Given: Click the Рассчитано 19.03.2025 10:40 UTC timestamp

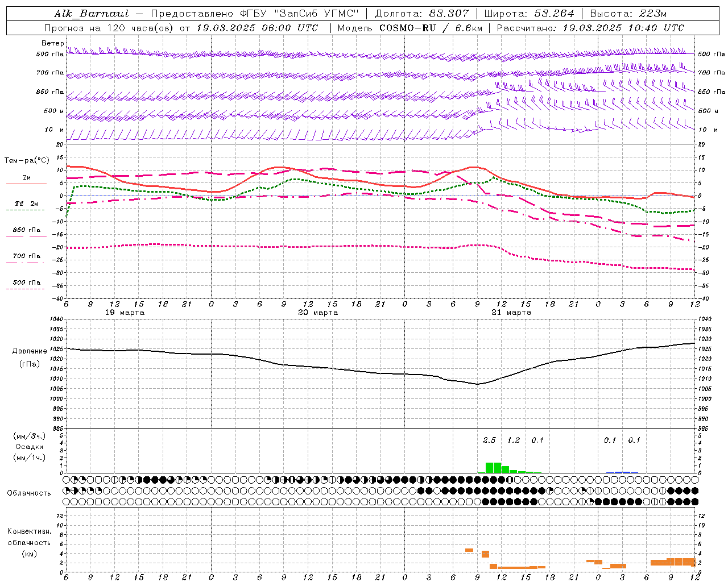Looking at the screenshot, I should [x=590, y=28].
